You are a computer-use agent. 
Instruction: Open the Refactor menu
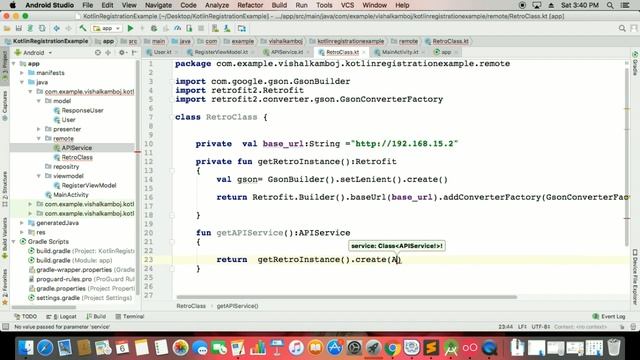[250, 5]
